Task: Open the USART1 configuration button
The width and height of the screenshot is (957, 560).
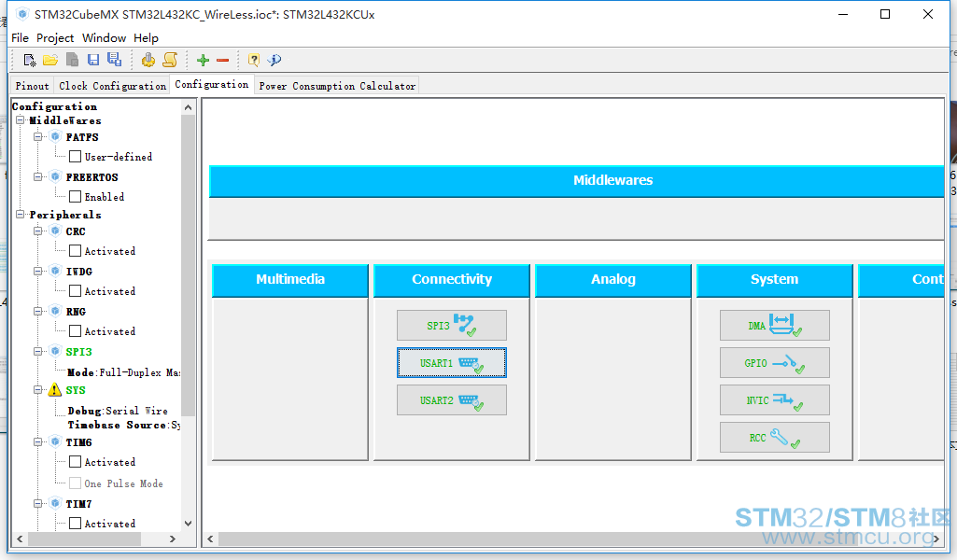Action: [452, 363]
